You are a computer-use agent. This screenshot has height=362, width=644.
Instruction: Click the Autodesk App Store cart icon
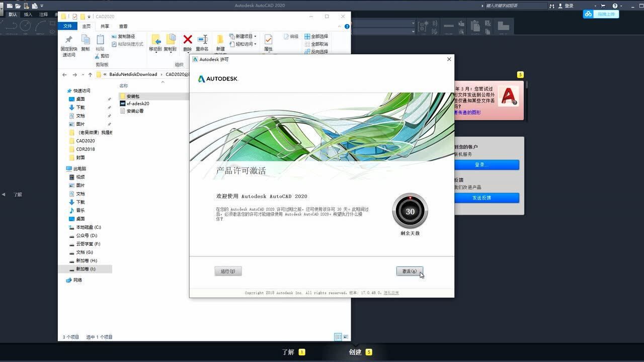point(603,6)
